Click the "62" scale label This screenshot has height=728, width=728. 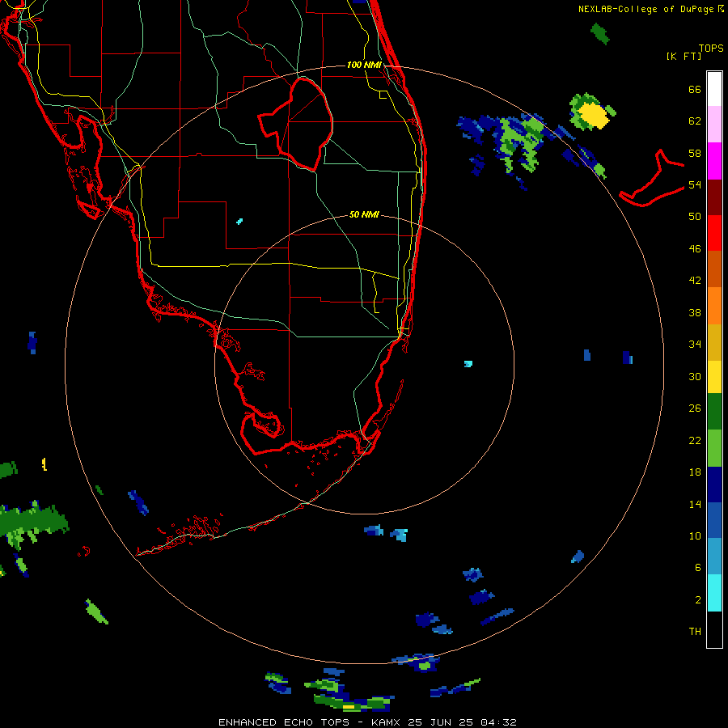695,121
